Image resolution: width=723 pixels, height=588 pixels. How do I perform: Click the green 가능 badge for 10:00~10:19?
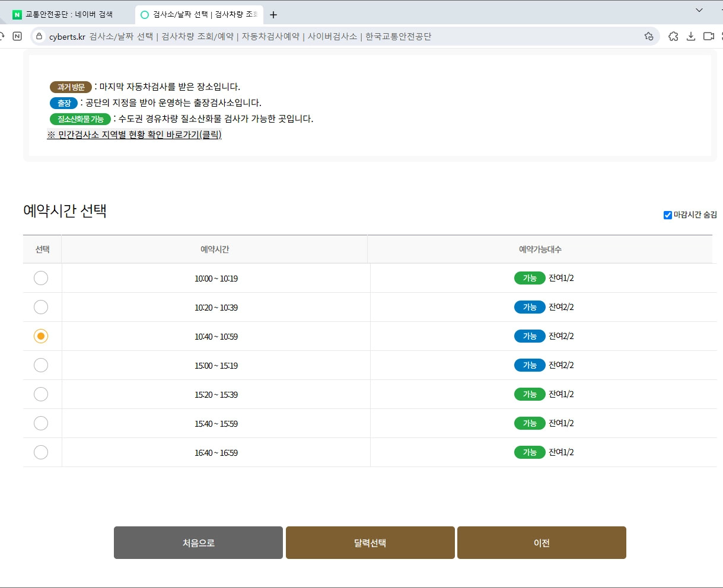tap(529, 277)
